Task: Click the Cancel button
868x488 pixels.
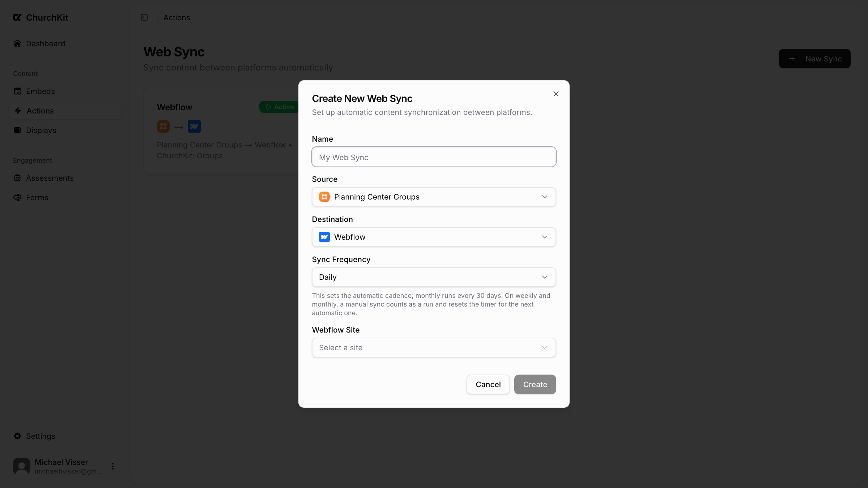Action: [488, 385]
